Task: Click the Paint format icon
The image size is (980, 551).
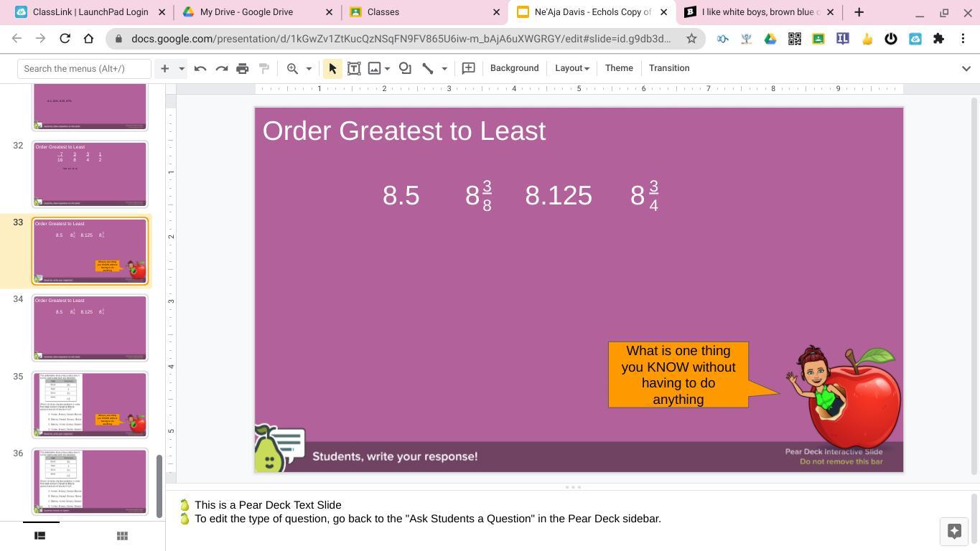Action: pos(264,68)
